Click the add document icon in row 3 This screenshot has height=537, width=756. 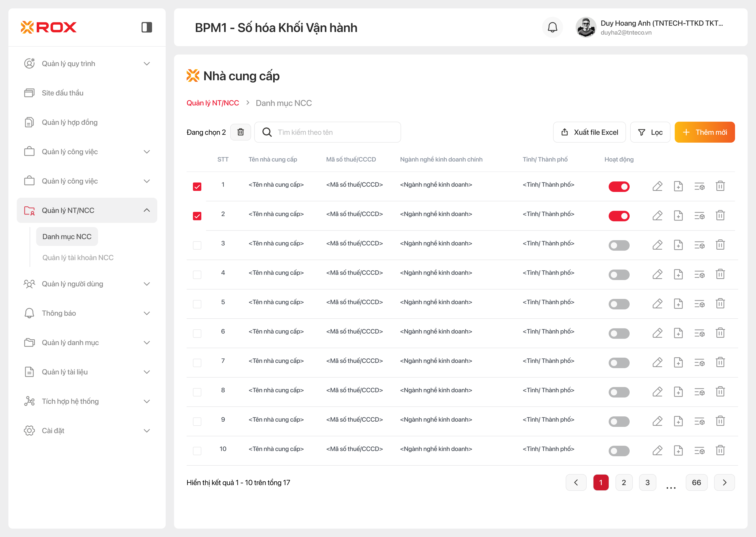tap(678, 245)
